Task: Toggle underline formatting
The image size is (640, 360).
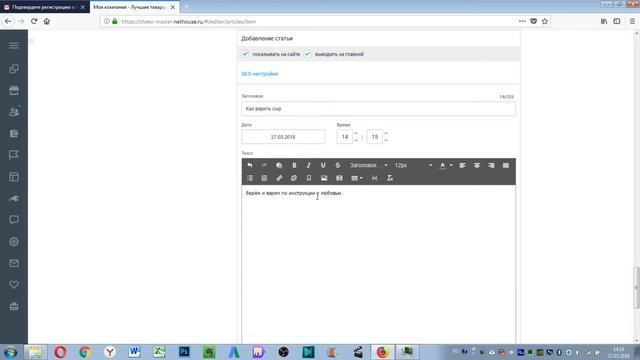Action: click(323, 165)
